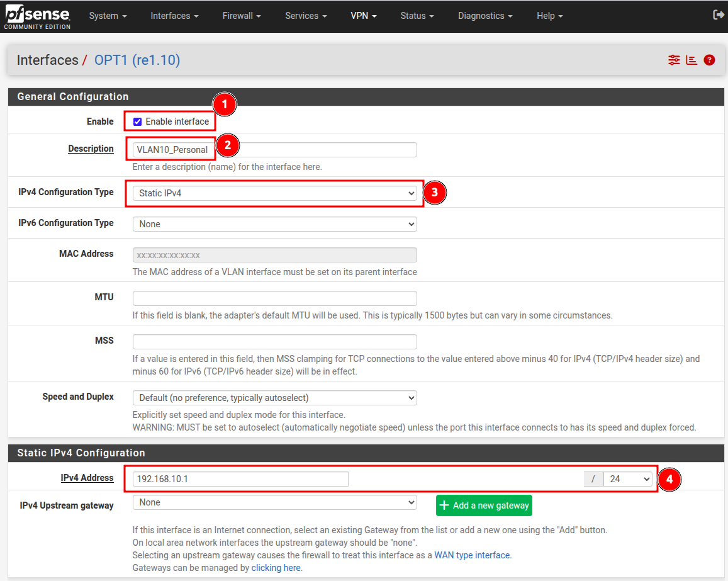728x581 pixels.
Task: Click the pfSense Community Edition logo
Action: click(x=37, y=18)
